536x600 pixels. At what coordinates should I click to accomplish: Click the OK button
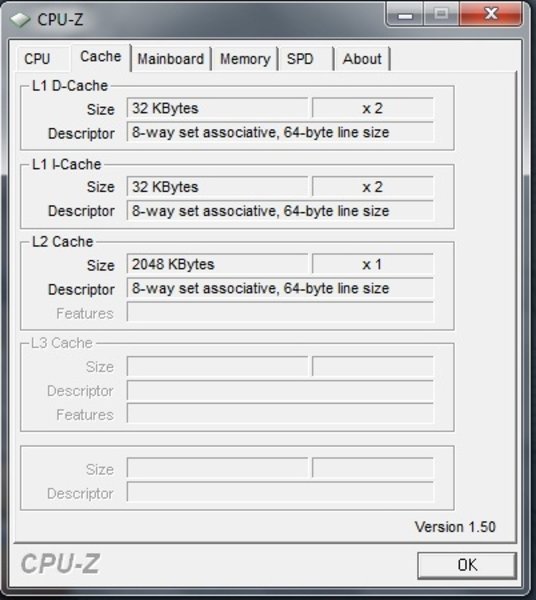click(x=467, y=565)
